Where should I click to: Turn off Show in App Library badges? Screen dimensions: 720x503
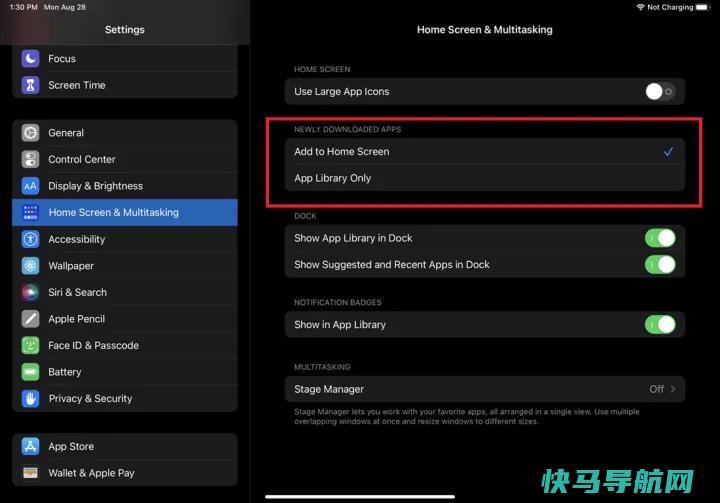click(x=660, y=325)
